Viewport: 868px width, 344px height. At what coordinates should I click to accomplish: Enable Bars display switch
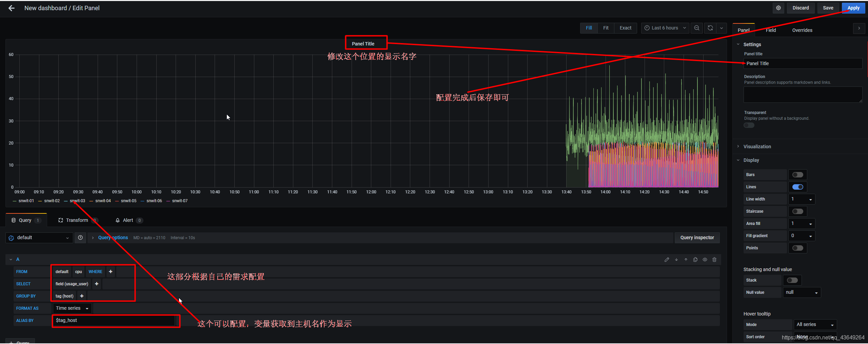click(x=798, y=175)
